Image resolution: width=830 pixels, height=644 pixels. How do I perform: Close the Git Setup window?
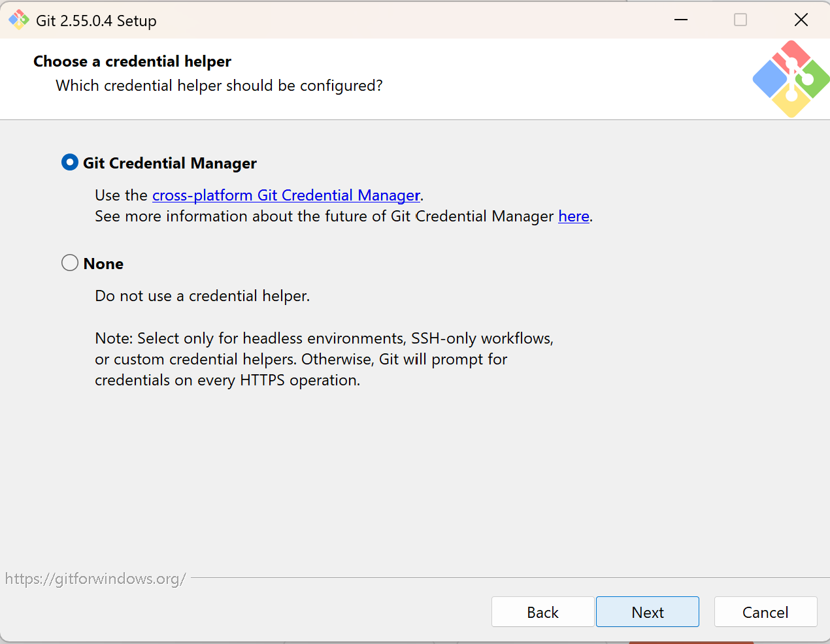click(x=801, y=20)
